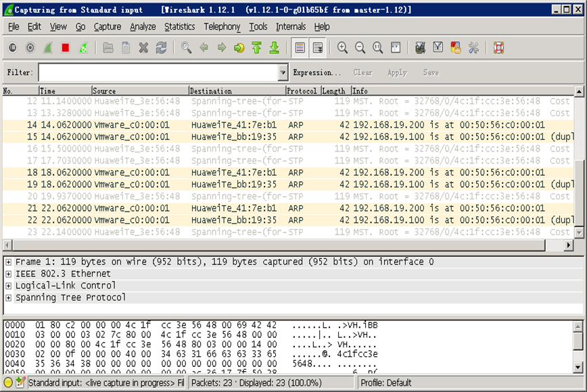Click the Expression... button
587x392 pixels.
[x=316, y=72]
